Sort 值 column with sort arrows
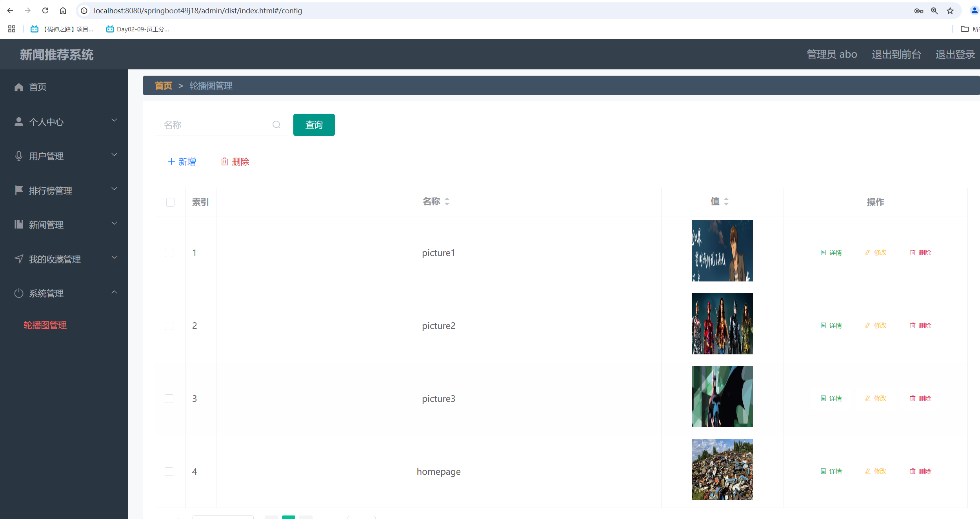The width and height of the screenshot is (980, 519). pyautogui.click(x=726, y=201)
